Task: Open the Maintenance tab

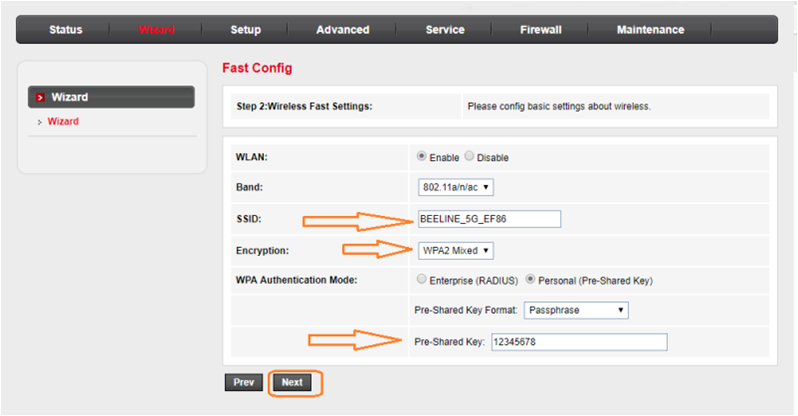Action: (x=650, y=30)
